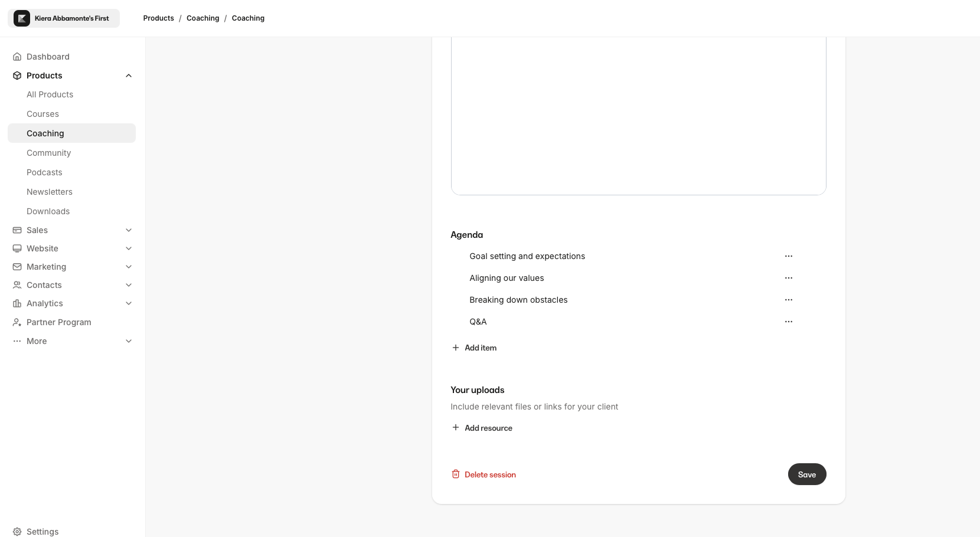980x537 pixels.
Task: Select the Sales card icon
Action: coord(17,230)
